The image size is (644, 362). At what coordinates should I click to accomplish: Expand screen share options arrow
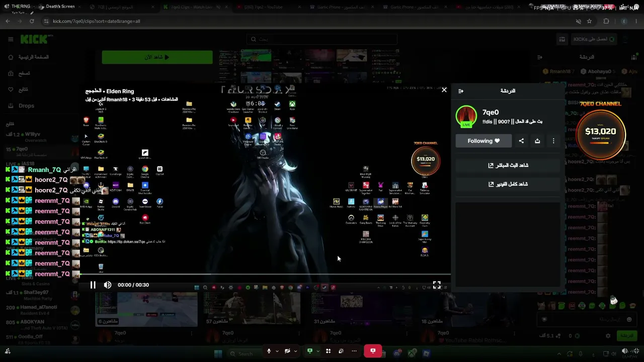coord(317,351)
